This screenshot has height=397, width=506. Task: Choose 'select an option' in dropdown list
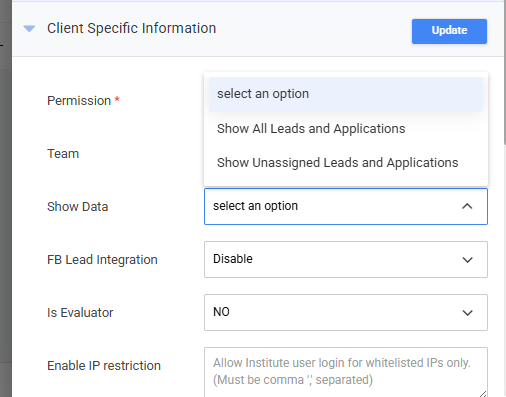(346, 94)
